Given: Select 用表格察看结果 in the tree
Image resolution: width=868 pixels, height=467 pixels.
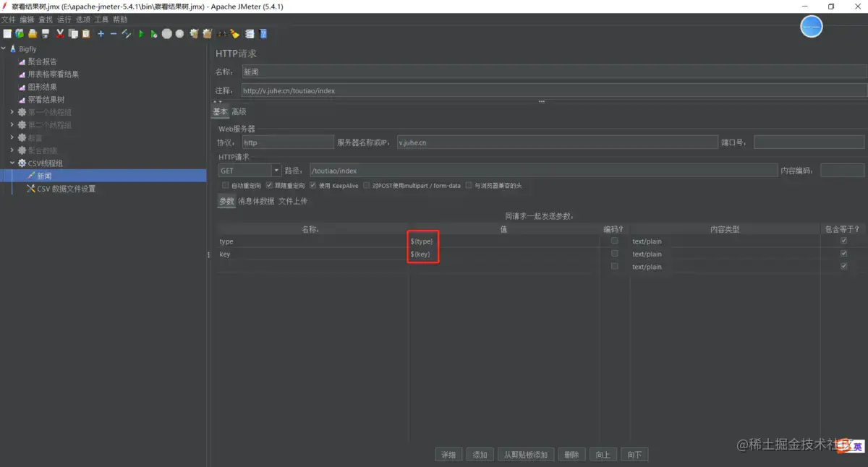Looking at the screenshot, I should (53, 74).
